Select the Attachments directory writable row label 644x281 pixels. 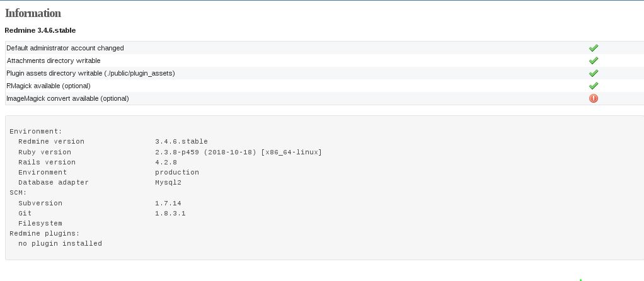tap(54, 61)
